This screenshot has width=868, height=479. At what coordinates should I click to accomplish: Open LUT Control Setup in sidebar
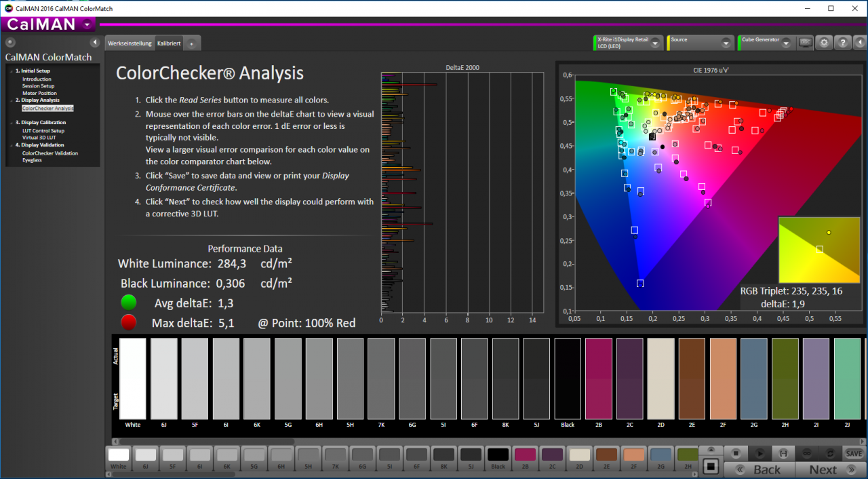pyautogui.click(x=43, y=131)
